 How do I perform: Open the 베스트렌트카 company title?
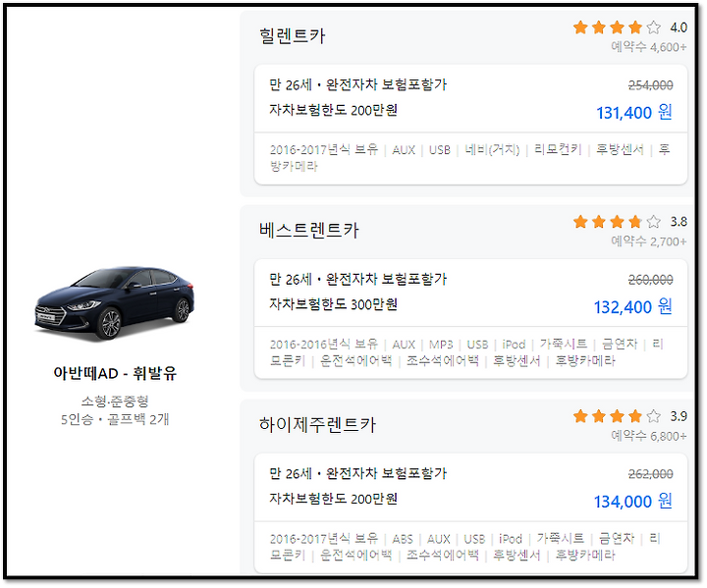pos(309,230)
